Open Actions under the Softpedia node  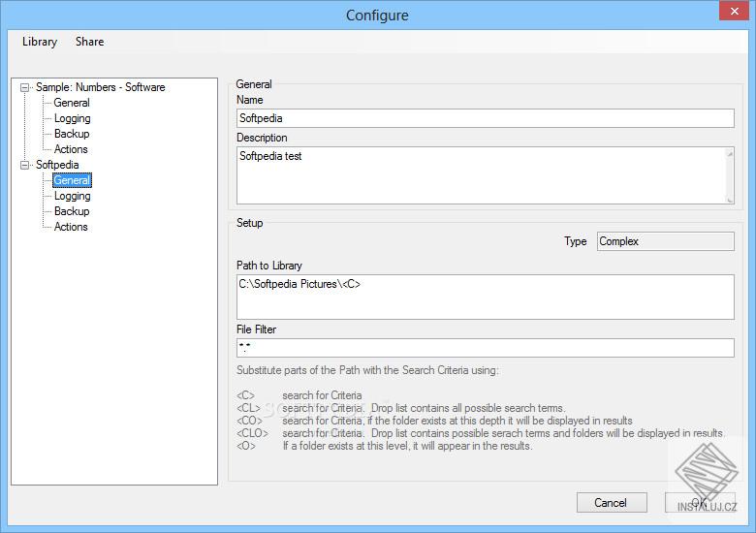click(x=71, y=227)
